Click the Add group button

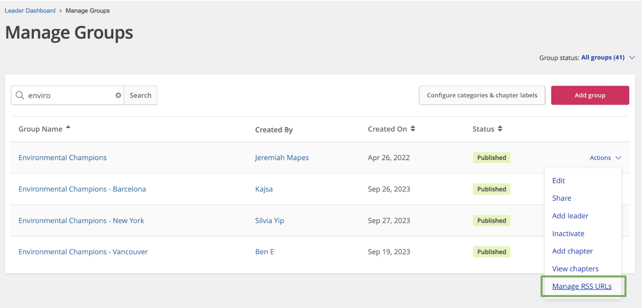[590, 95]
